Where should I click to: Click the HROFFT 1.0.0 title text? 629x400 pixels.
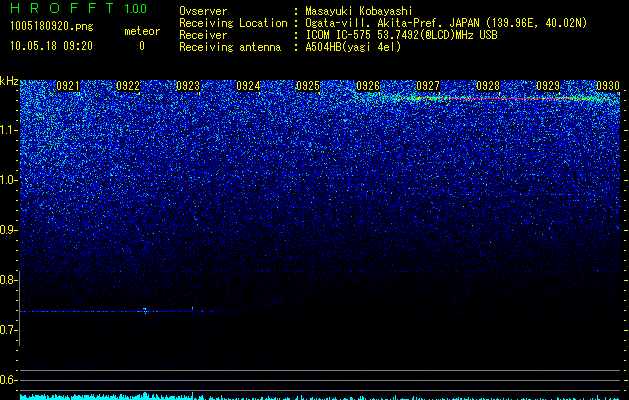(78, 8)
